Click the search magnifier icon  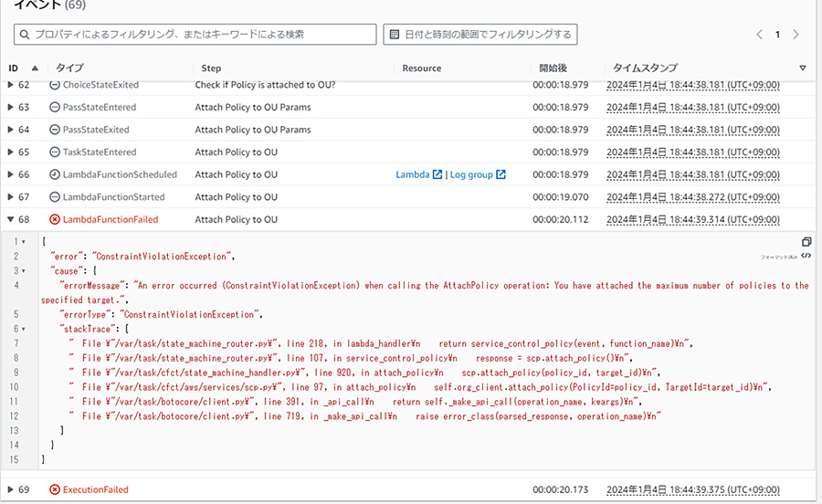click(x=24, y=35)
